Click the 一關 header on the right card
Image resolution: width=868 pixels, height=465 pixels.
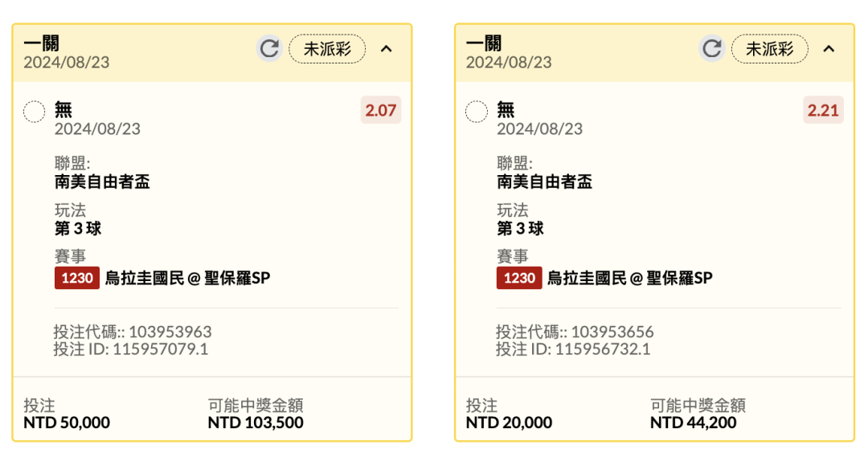pyautogui.click(x=484, y=43)
